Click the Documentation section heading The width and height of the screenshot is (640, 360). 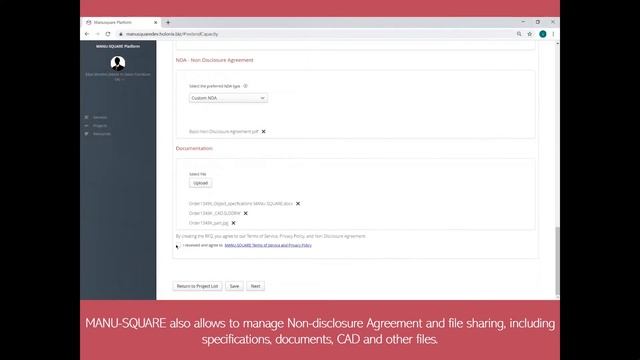pyautogui.click(x=194, y=149)
